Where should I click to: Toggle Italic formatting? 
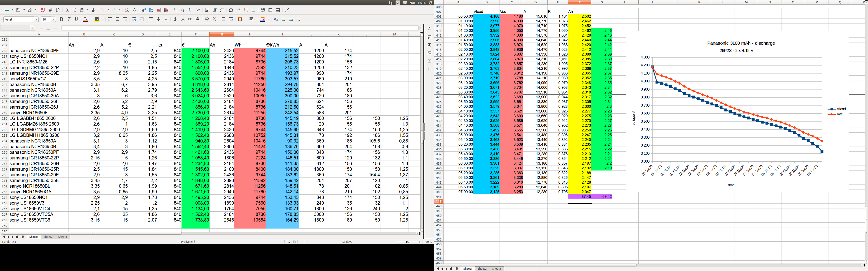pos(69,19)
